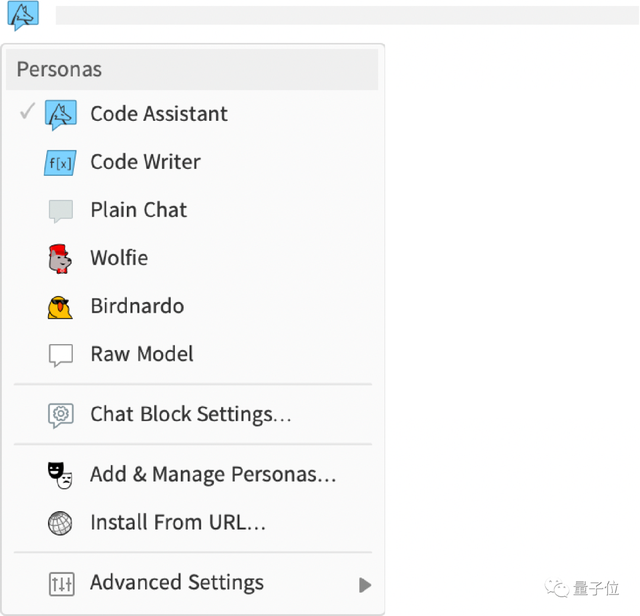
Task: Click the Code Assistant wolf icon
Action: [x=61, y=115]
